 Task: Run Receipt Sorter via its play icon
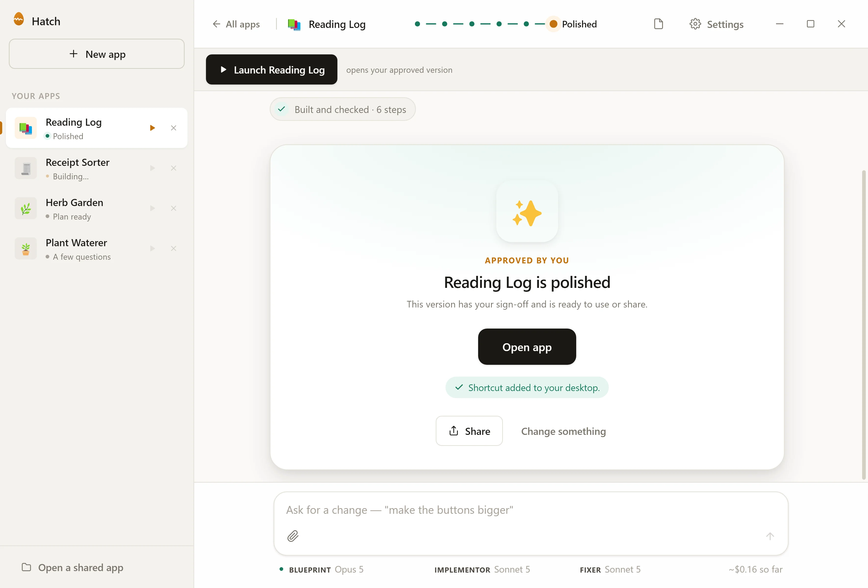(152, 168)
